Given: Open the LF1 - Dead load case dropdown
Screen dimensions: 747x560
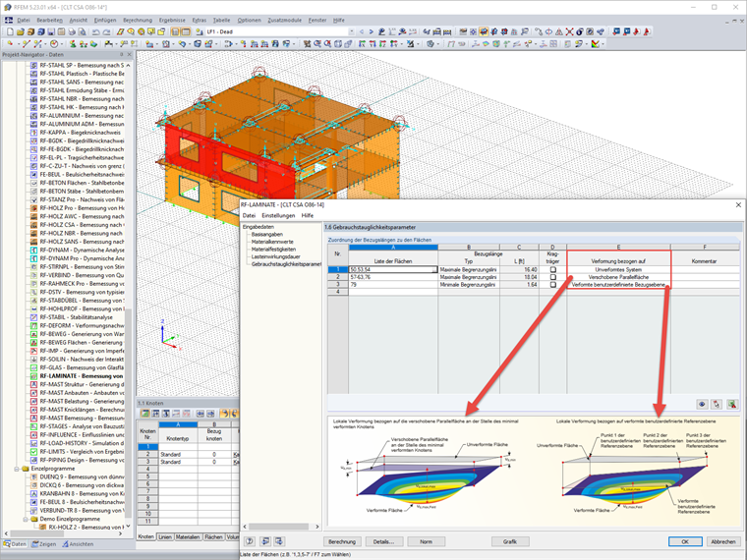Looking at the screenshot, I should [x=352, y=31].
